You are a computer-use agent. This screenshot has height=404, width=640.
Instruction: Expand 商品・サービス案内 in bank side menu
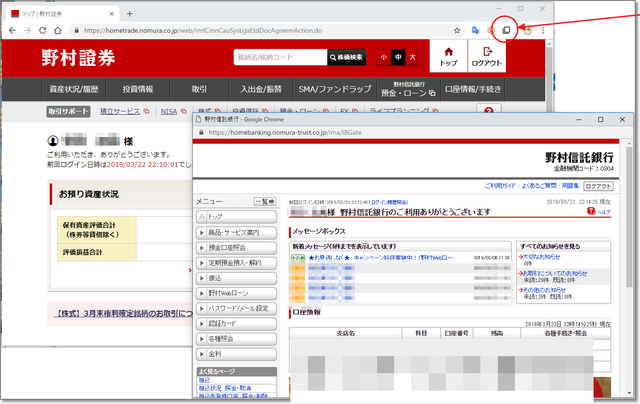pyautogui.click(x=236, y=232)
